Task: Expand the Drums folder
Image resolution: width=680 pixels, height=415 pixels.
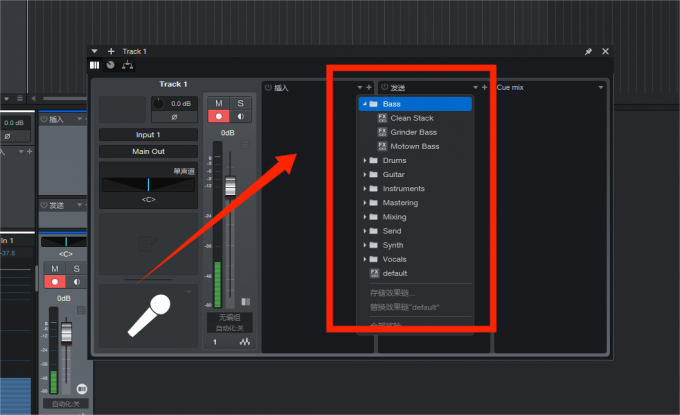Action: point(365,160)
